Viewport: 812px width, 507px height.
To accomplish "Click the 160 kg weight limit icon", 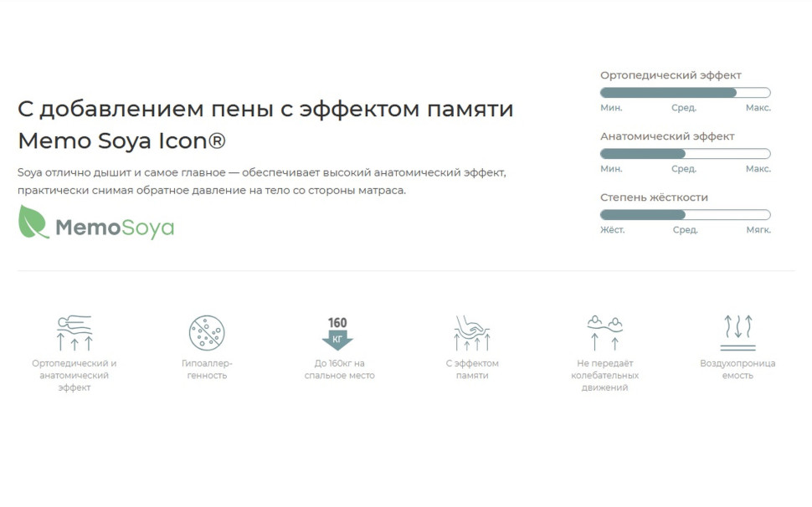I will 338,332.
